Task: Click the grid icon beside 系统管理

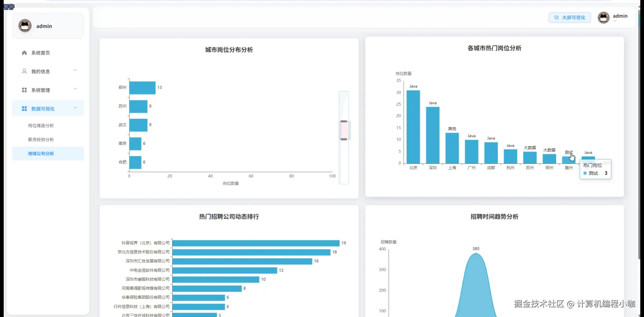Action: pyautogui.click(x=24, y=90)
